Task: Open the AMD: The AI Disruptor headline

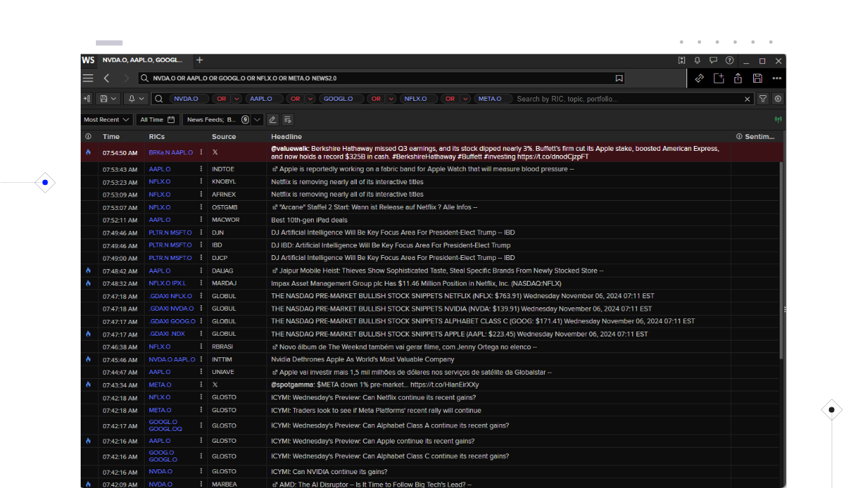Action: (x=371, y=484)
